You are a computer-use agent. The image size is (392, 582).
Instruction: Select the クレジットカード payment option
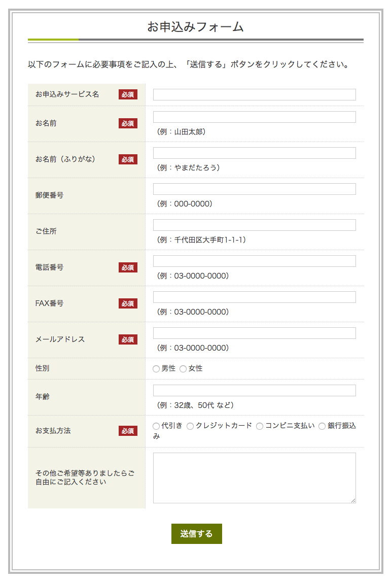coord(190,426)
